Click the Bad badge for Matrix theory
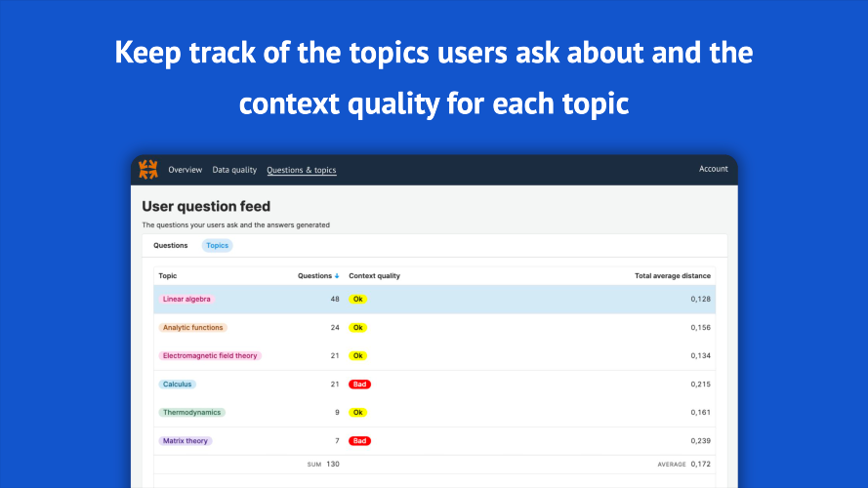868x488 pixels. click(359, 441)
